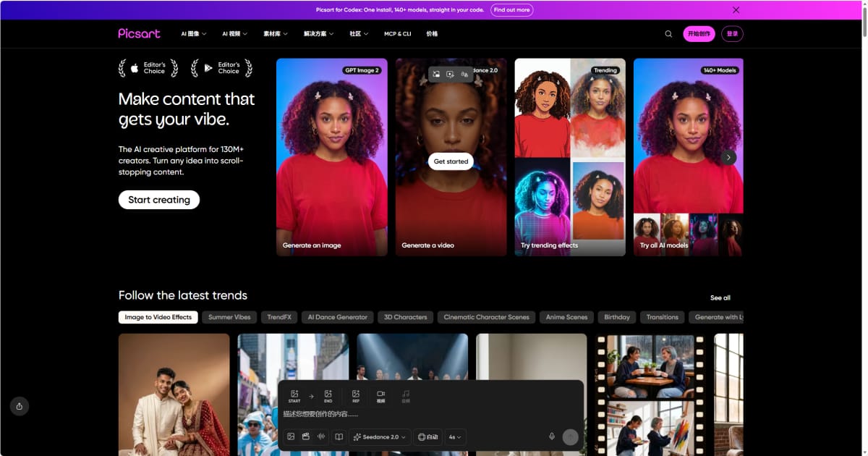Select the AI Dance Generator tab
Screen dimensions: 868x456
pyautogui.click(x=337, y=317)
